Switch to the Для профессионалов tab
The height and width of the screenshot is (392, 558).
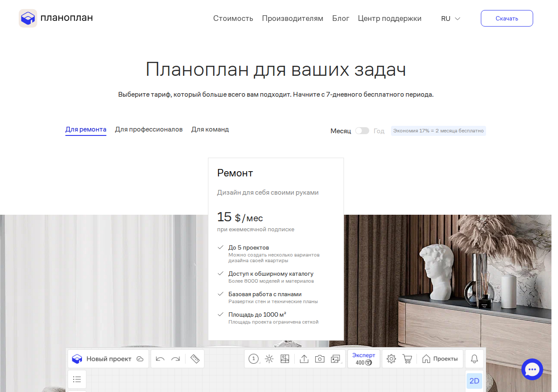tap(149, 129)
